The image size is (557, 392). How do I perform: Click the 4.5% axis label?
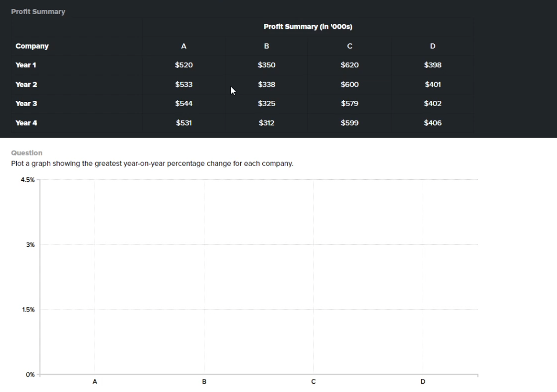28,179
